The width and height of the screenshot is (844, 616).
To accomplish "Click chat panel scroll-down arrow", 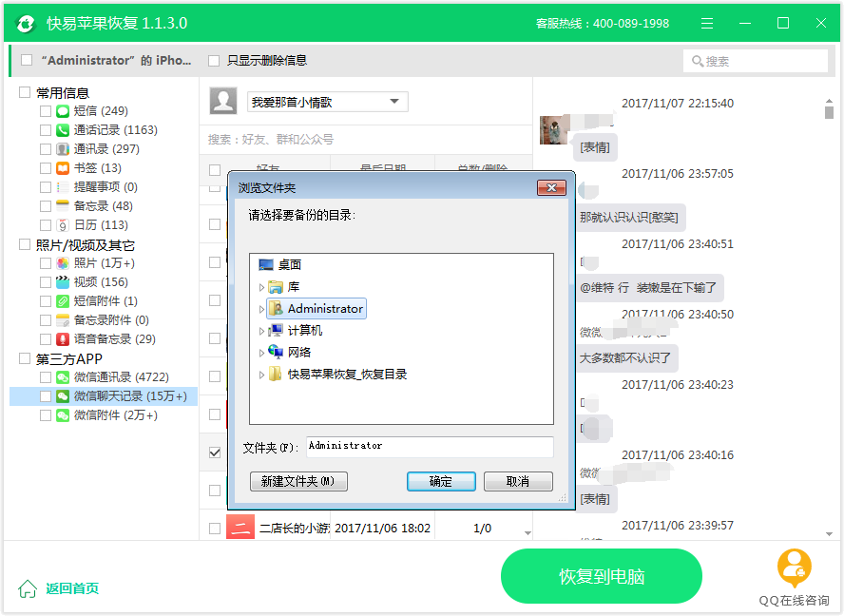I will [829, 534].
